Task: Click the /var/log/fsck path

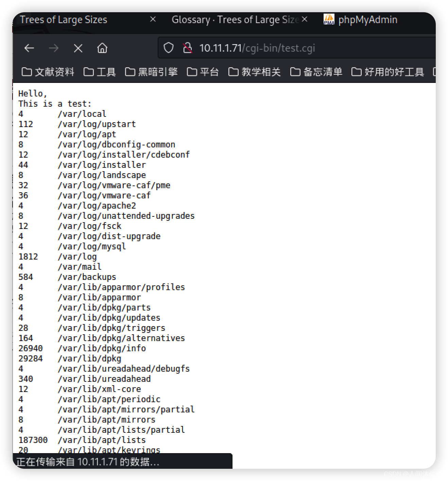Action: [89, 226]
